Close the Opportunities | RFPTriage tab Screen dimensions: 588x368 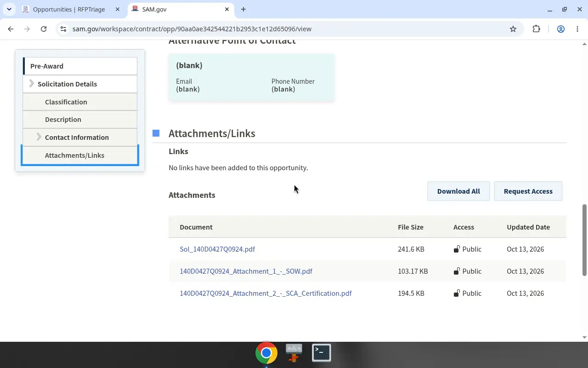point(117,9)
